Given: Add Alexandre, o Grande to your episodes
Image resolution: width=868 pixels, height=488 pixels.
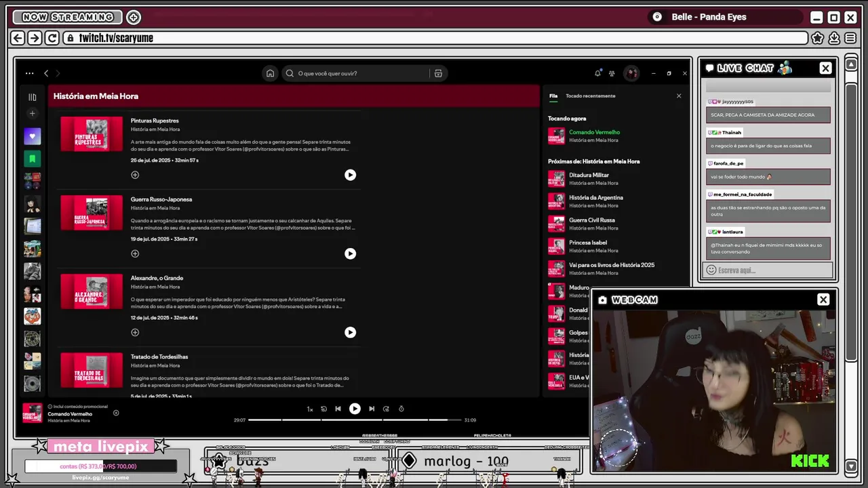Looking at the screenshot, I should click(x=135, y=332).
